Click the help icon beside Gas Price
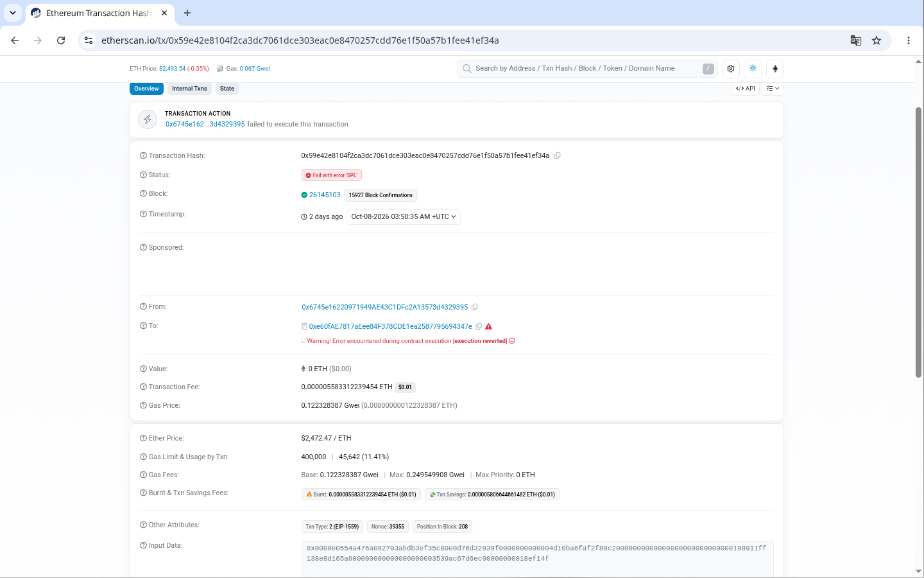The height and width of the screenshot is (578, 924). point(143,405)
